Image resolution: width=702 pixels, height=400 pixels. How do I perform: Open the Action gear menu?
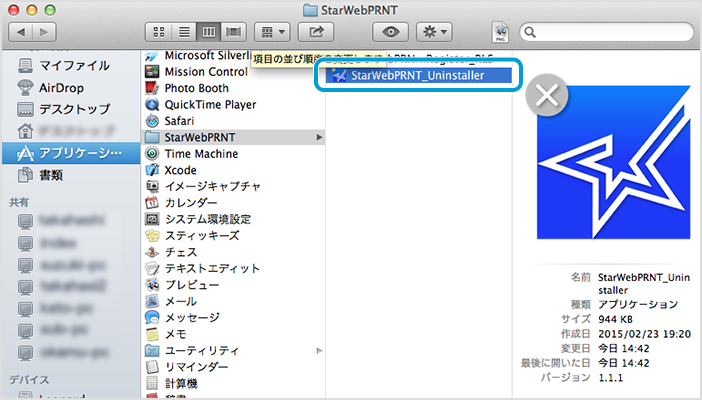click(x=434, y=32)
